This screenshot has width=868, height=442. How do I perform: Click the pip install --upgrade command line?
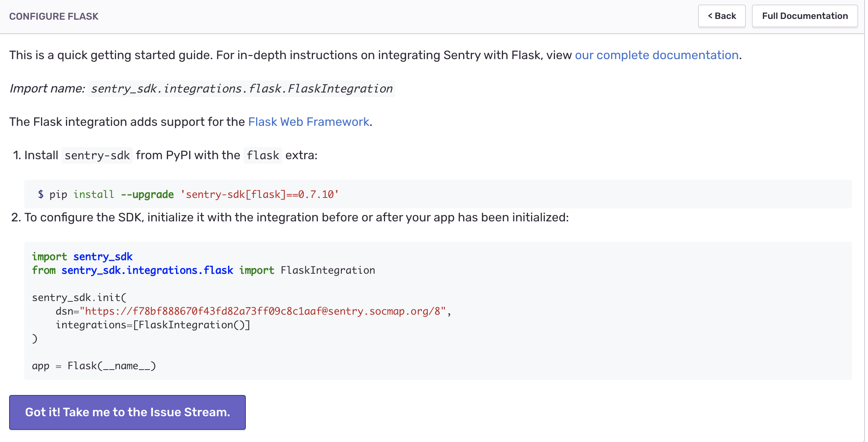188,194
